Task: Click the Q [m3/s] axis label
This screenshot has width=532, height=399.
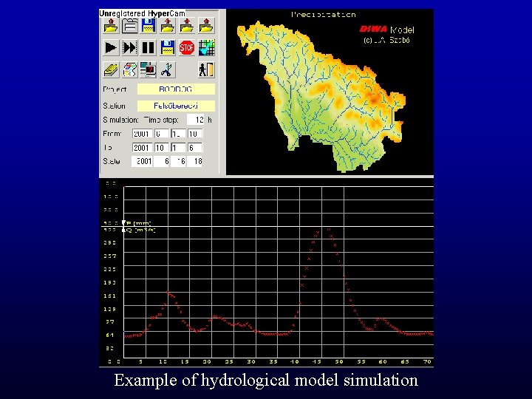Action: (x=141, y=231)
